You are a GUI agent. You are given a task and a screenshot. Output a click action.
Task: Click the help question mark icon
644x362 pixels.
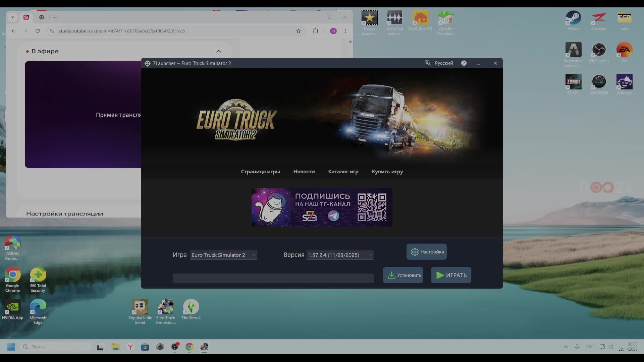click(x=464, y=63)
